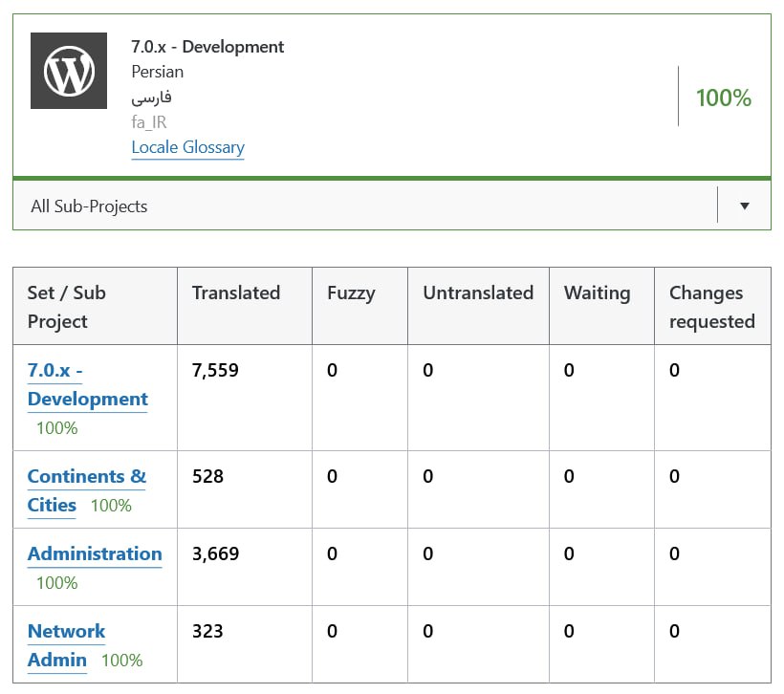Screen dimensions: 784x694
Task: Click the Waiting count in Administration row
Action: [569, 553]
